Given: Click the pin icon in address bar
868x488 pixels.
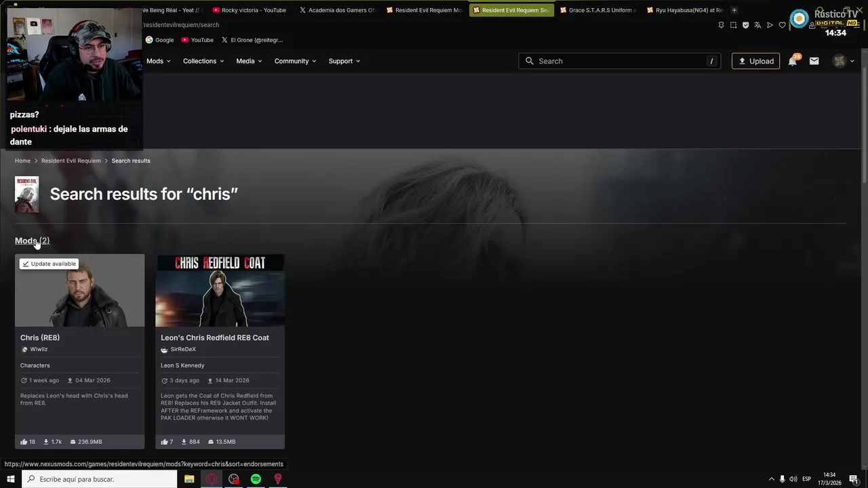Looking at the screenshot, I should pos(721,25).
